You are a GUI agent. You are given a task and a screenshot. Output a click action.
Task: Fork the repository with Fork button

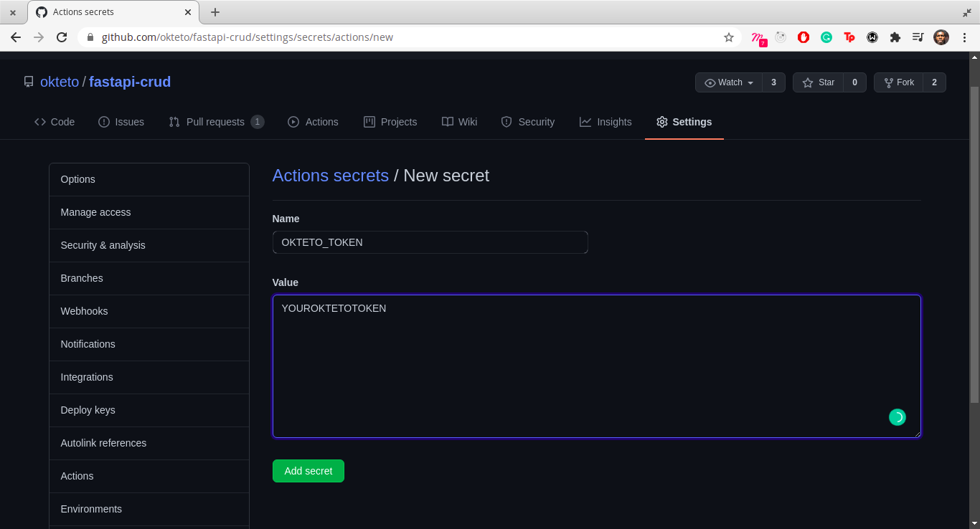(898, 82)
